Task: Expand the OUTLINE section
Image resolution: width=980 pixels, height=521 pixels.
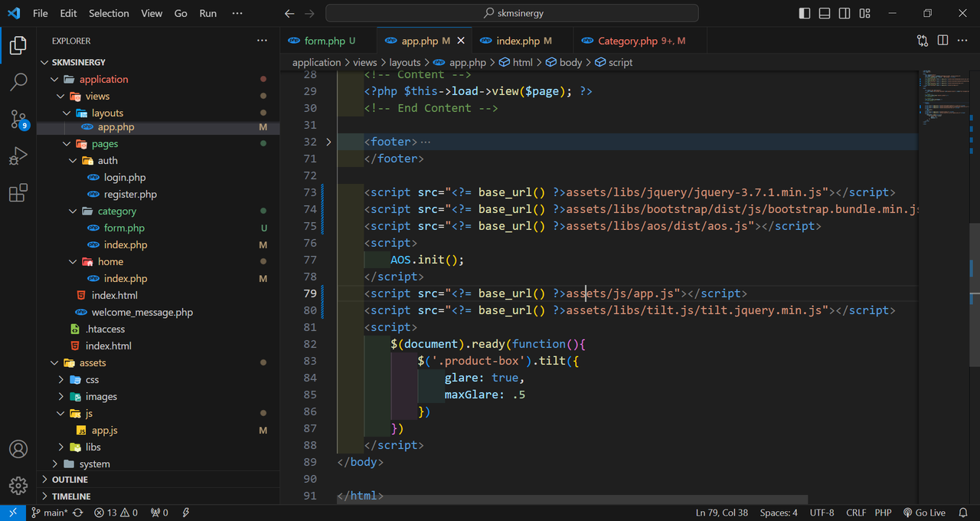Action: pos(158,480)
